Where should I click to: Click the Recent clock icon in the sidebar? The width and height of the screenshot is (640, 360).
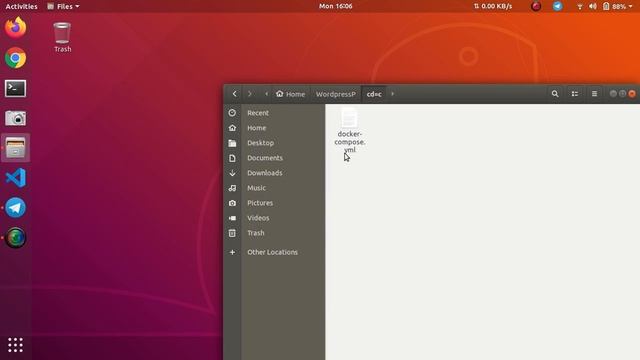(232, 113)
